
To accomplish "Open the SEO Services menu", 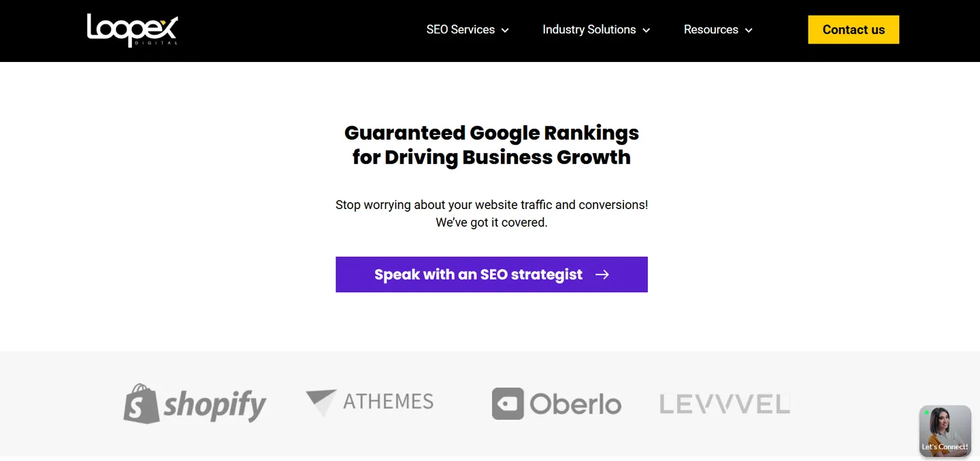I will pyautogui.click(x=468, y=30).
